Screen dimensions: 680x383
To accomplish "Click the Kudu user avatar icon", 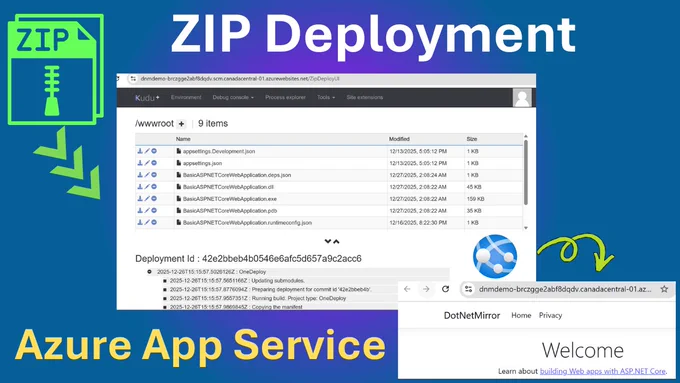I will 522,98.
